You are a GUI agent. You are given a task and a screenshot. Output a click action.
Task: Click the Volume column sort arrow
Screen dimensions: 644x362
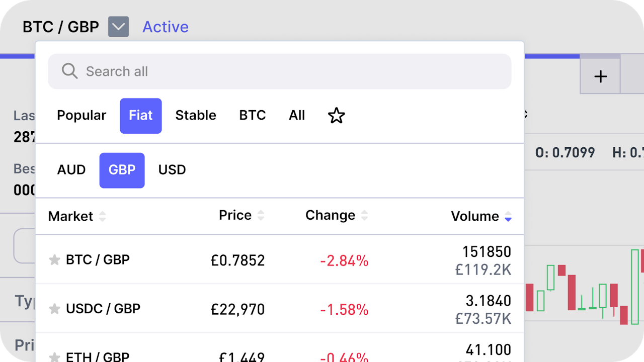click(x=508, y=217)
